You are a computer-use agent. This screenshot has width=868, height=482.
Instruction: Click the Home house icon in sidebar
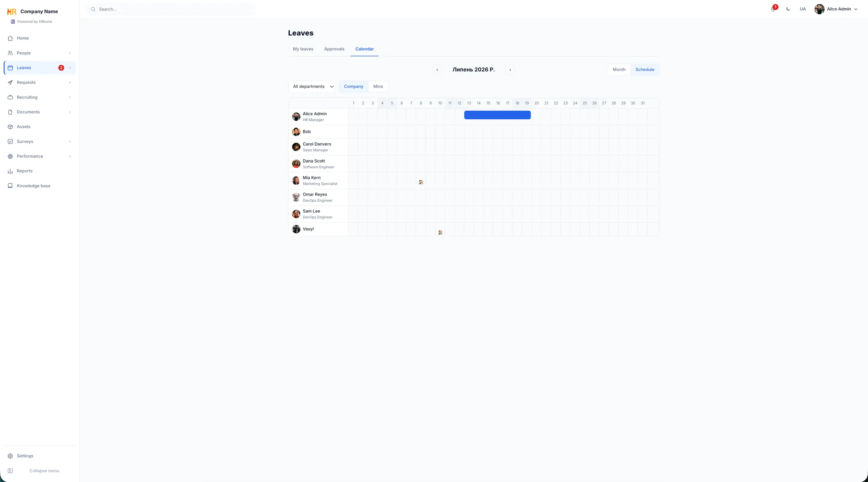coord(10,38)
